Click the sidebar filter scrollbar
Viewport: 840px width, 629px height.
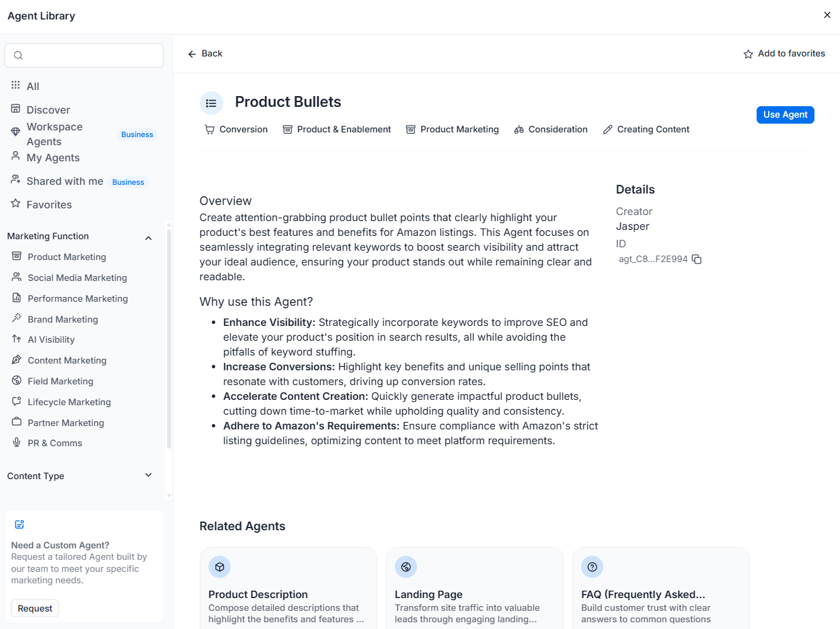tap(169, 339)
